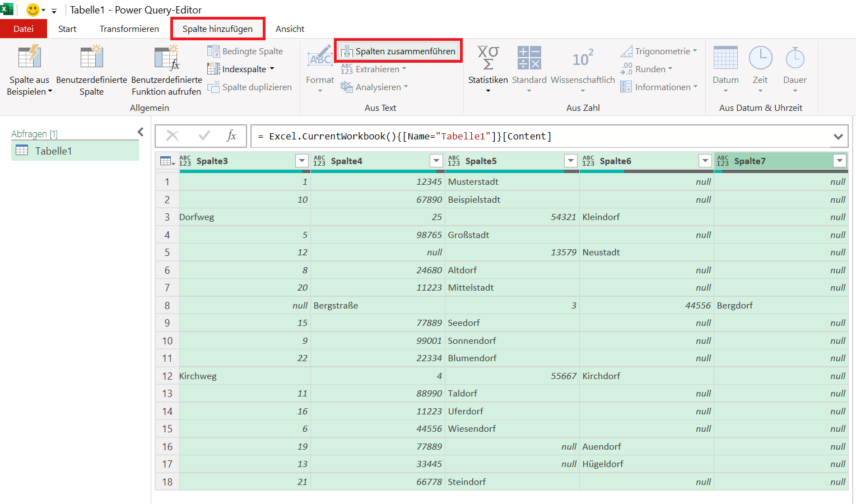
Task: Click the Spalte3 data type icon
Action: [185, 161]
